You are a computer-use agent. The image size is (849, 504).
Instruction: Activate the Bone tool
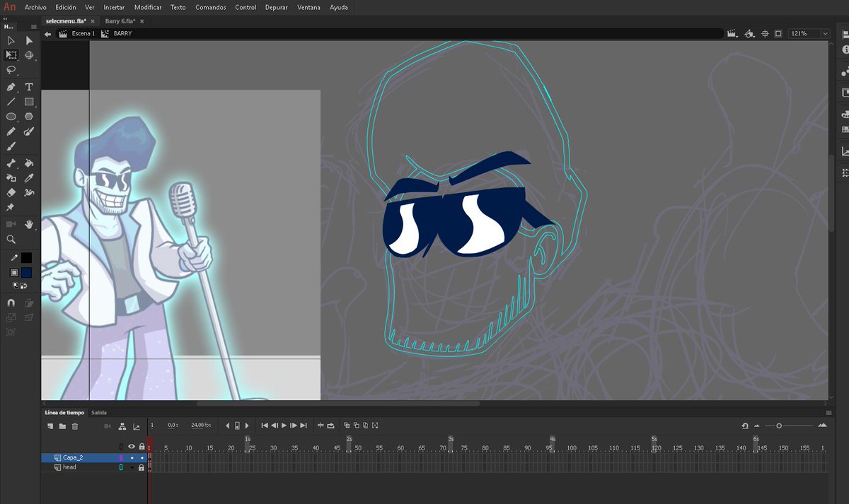11,163
